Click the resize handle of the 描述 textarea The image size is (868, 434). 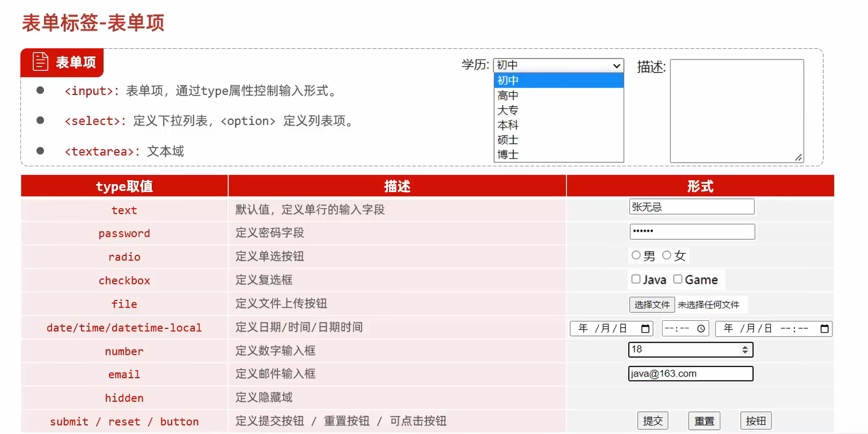[x=798, y=157]
